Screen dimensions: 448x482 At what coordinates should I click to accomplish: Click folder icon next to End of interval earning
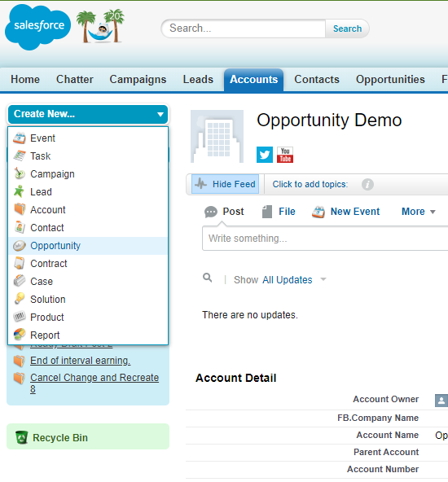20,361
